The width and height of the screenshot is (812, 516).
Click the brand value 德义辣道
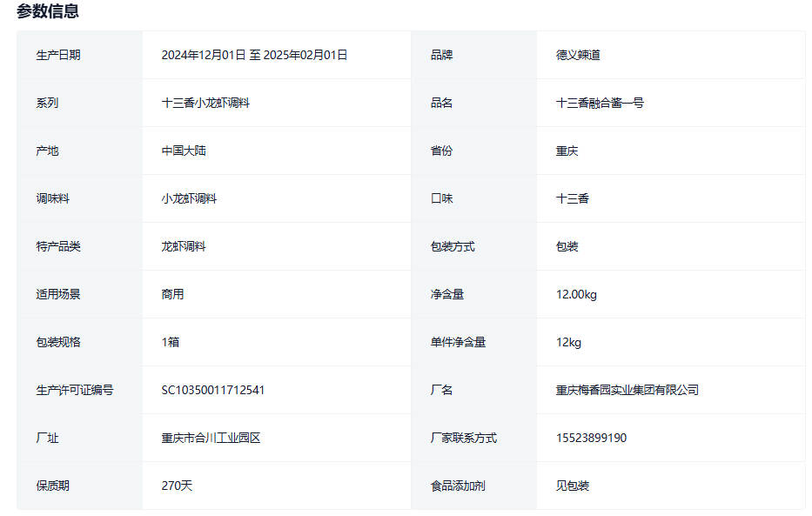click(x=578, y=55)
